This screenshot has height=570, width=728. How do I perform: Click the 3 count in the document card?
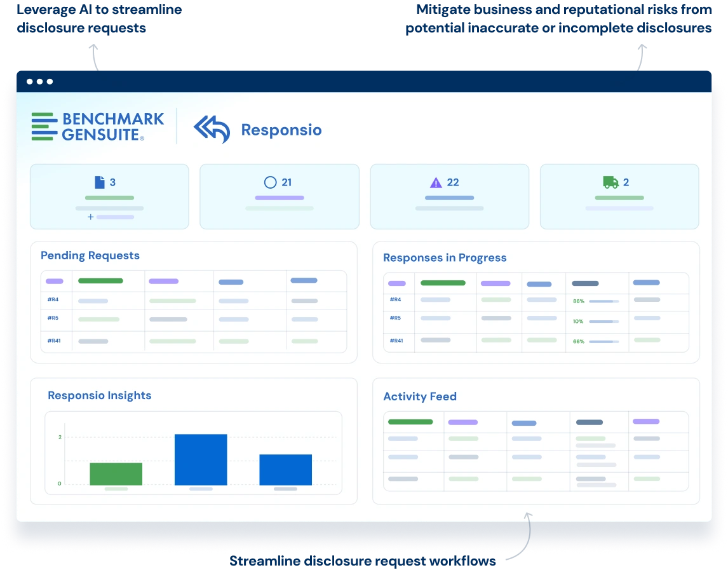[112, 182]
